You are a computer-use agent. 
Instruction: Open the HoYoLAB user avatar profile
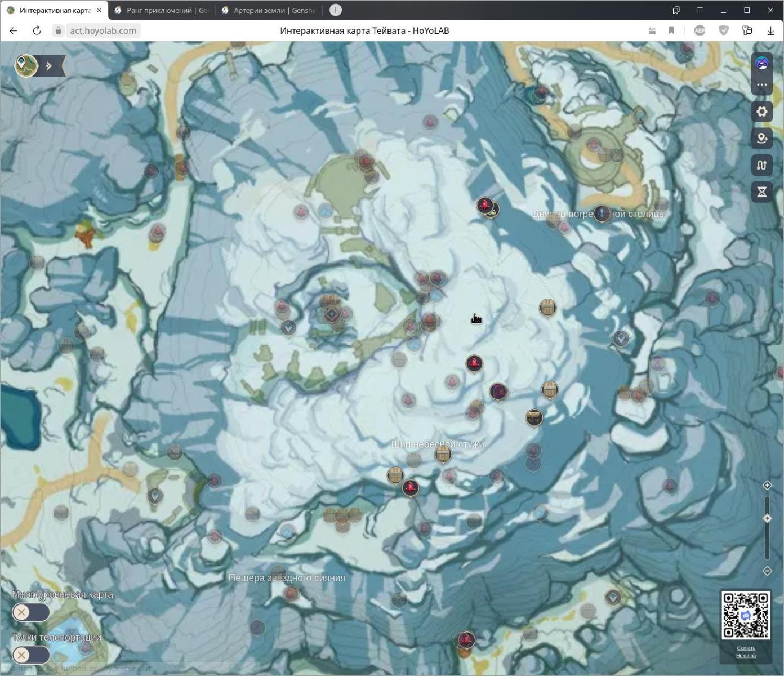(x=762, y=63)
